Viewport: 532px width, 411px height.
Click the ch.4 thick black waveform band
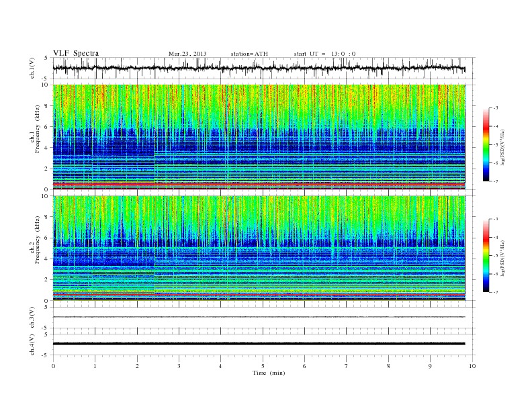tap(259, 344)
